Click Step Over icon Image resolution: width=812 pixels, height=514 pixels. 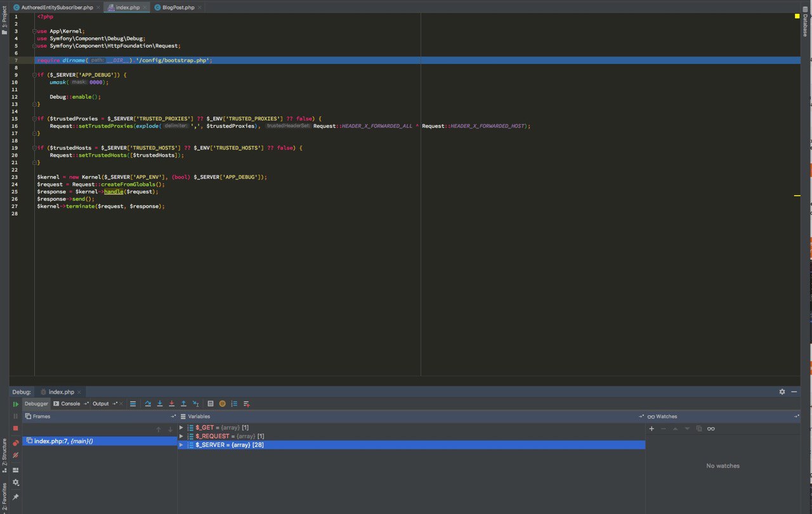pyautogui.click(x=148, y=404)
